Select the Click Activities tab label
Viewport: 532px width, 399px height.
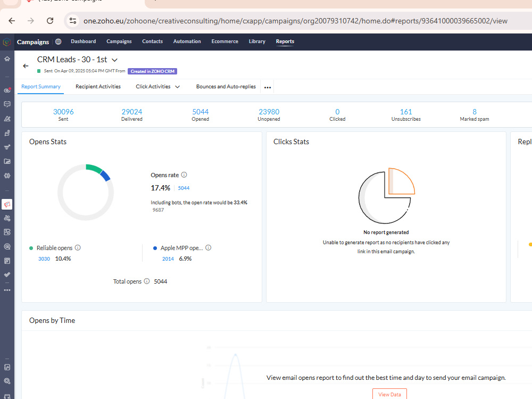coord(153,87)
